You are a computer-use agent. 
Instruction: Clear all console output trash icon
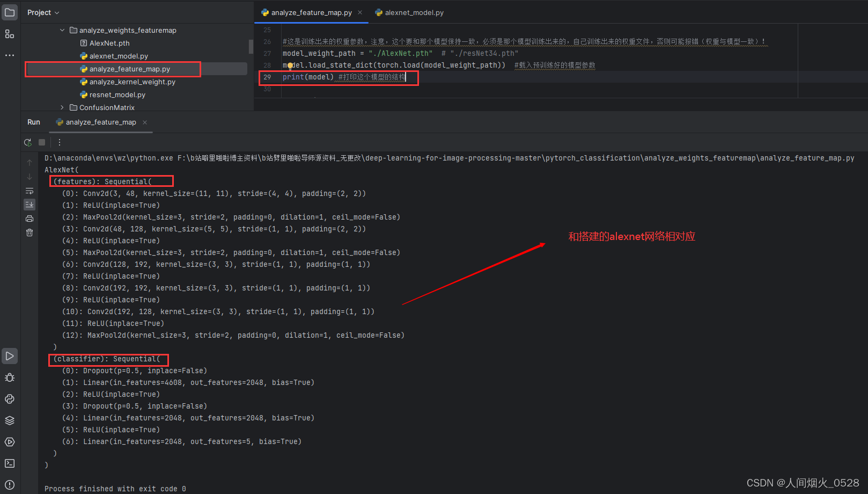(30, 233)
